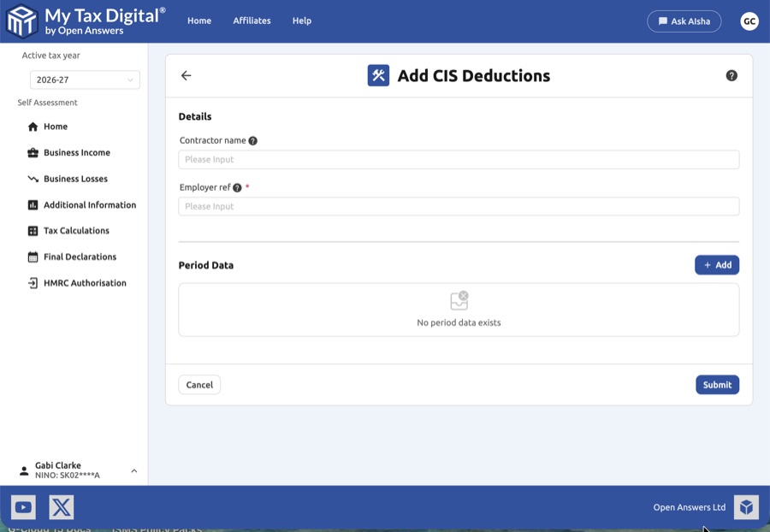The width and height of the screenshot is (770, 532).
Task: Select Business Income in the sidebar
Action: click(x=76, y=153)
